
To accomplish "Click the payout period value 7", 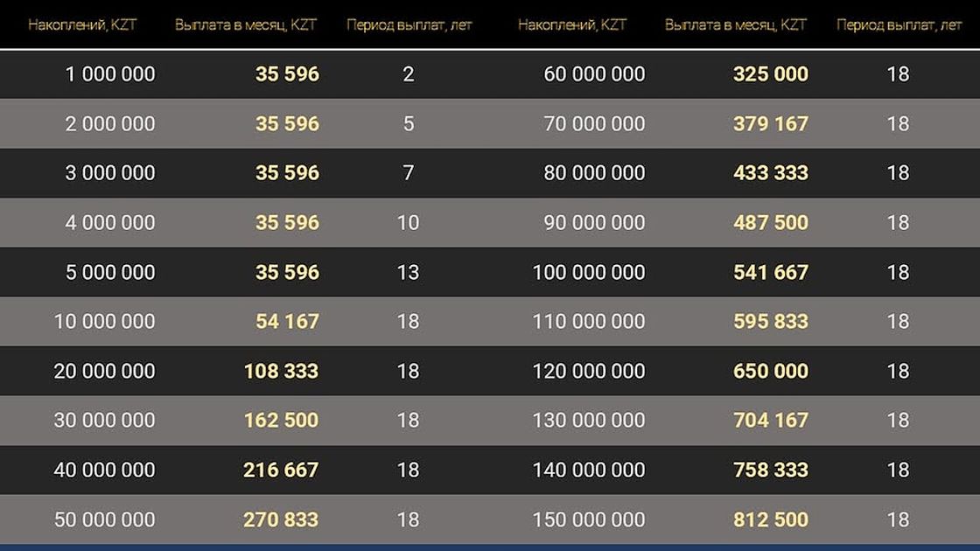I will [409, 173].
